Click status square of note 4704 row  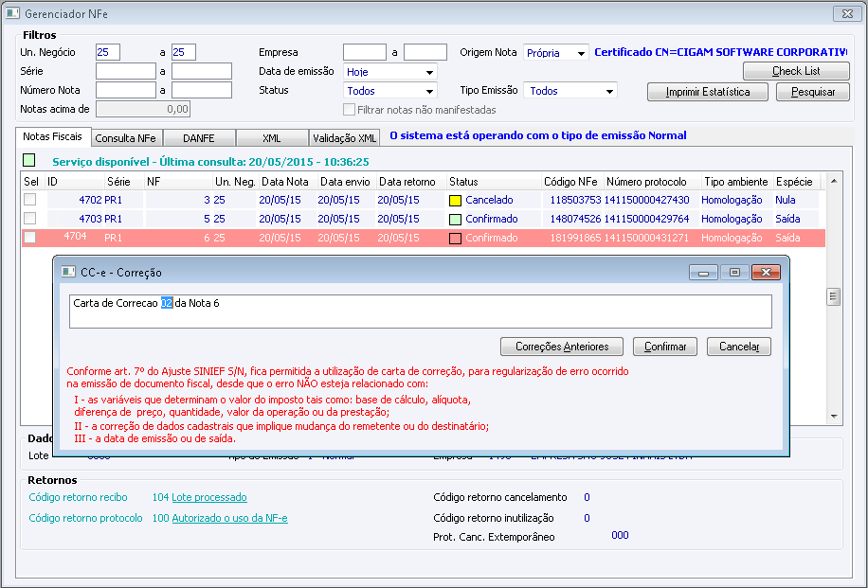coord(455,239)
